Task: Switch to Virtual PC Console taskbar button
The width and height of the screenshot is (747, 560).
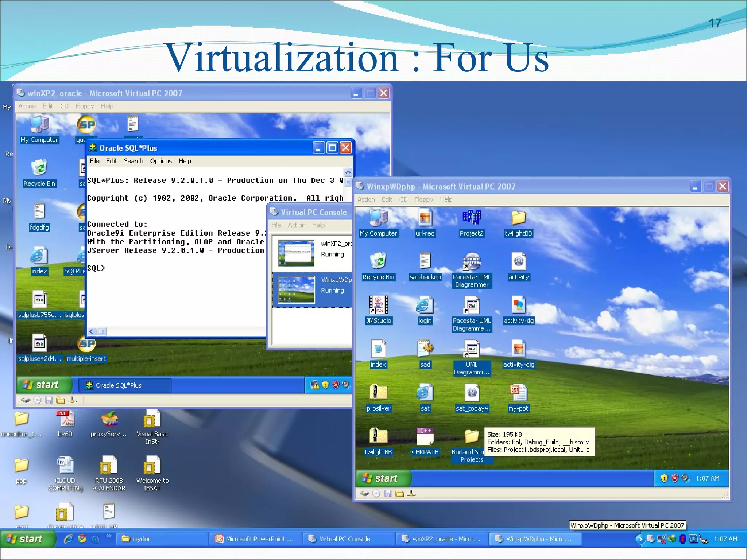Action: pos(349,539)
